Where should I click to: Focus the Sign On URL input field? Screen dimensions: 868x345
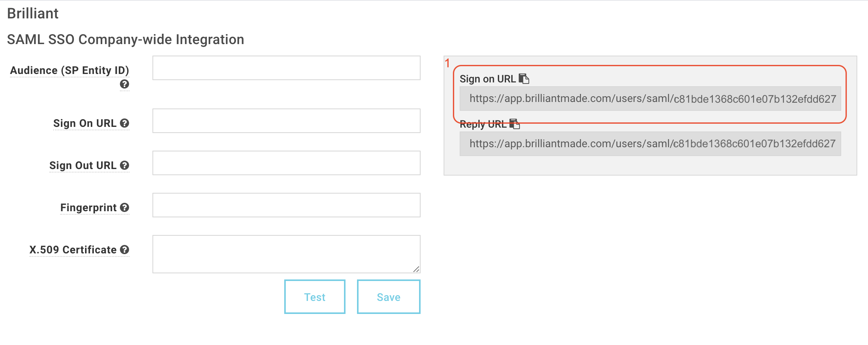click(287, 121)
